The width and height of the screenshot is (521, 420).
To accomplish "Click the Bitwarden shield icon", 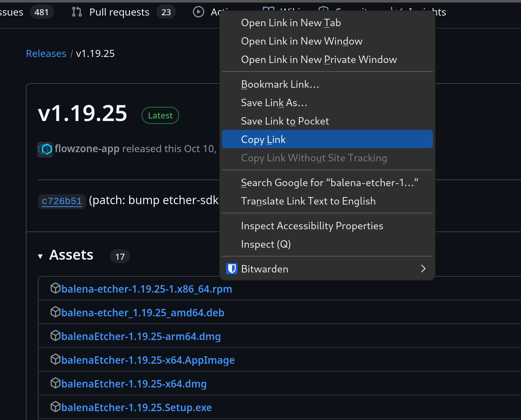I will tap(232, 269).
